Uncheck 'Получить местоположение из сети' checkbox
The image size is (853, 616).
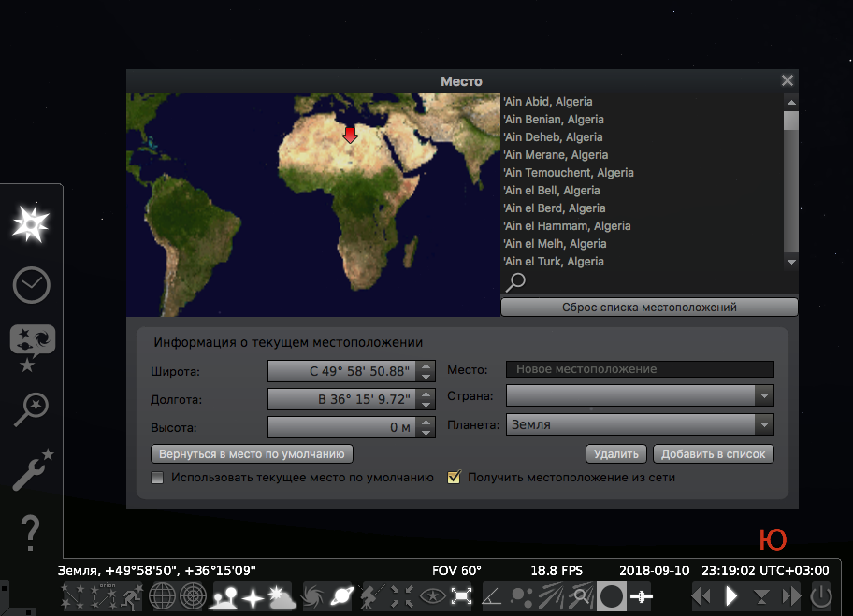click(454, 478)
